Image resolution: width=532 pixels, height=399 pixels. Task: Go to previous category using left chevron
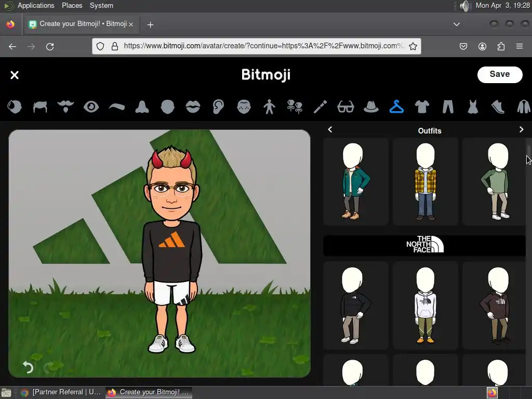click(330, 129)
